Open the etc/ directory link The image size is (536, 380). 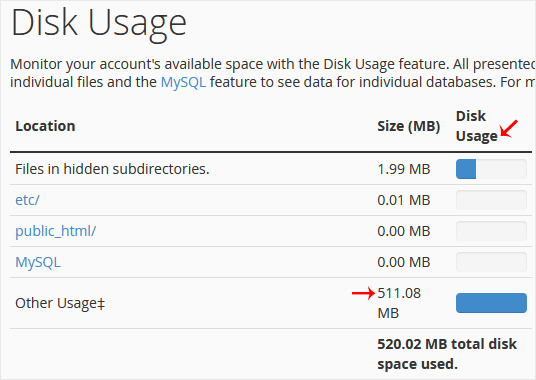[27, 200]
